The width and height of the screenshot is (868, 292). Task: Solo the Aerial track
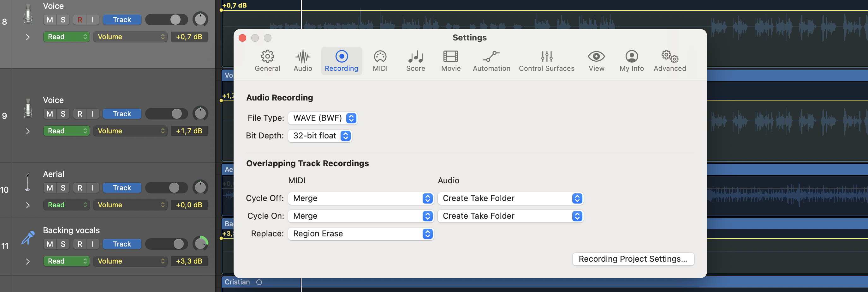click(63, 187)
